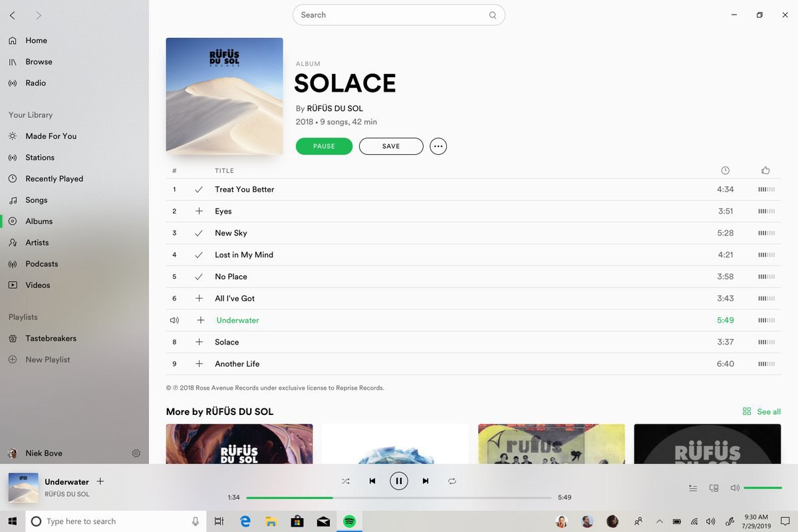Image resolution: width=798 pixels, height=532 pixels.
Task: Open artist link RÜFÜS DU SOL under title
Action: pyautogui.click(x=334, y=108)
